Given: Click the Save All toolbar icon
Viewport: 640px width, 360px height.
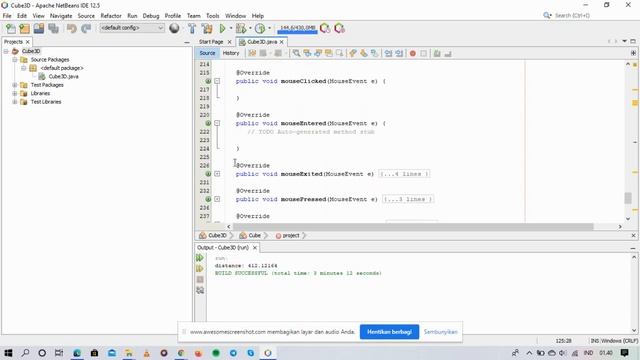Looking at the screenshot, I should 53,28.
